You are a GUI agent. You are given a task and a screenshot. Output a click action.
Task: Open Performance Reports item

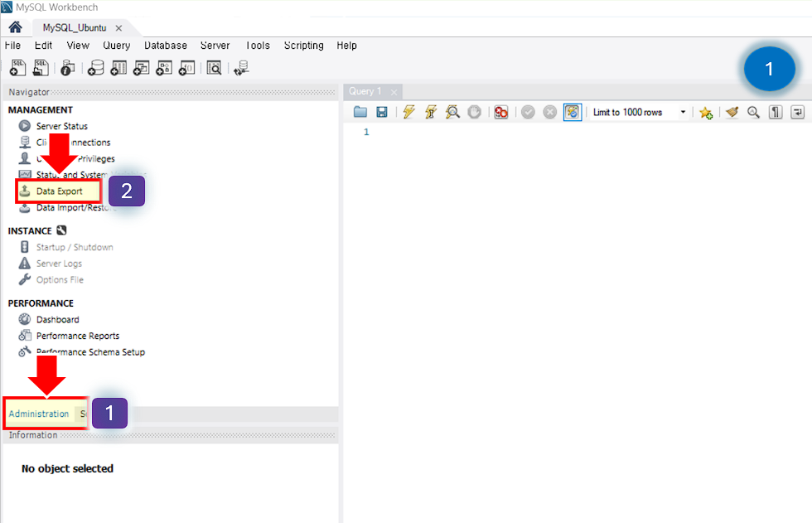click(78, 336)
